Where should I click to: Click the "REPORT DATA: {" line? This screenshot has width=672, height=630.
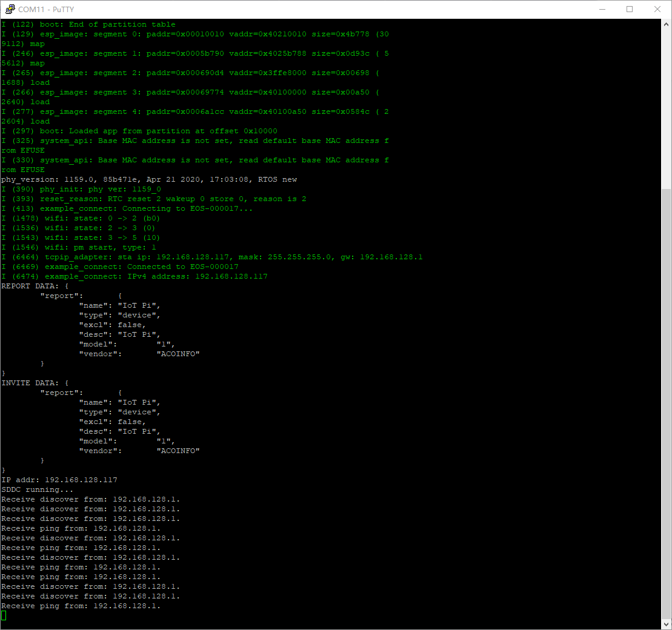[x=35, y=286]
